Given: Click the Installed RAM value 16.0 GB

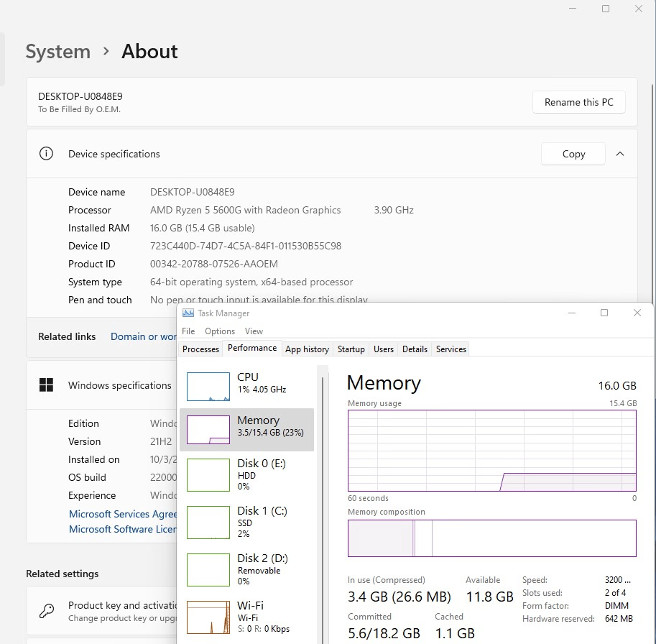Looking at the screenshot, I should pos(202,228).
